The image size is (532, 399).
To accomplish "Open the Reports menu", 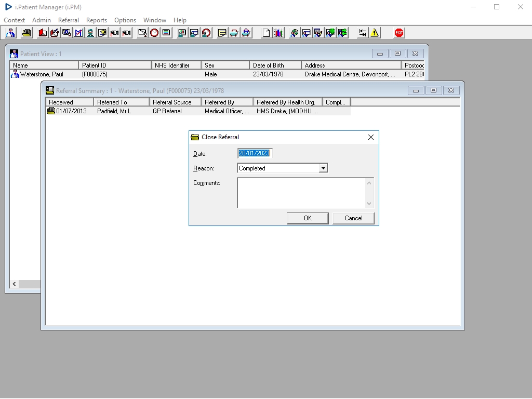I will (97, 20).
